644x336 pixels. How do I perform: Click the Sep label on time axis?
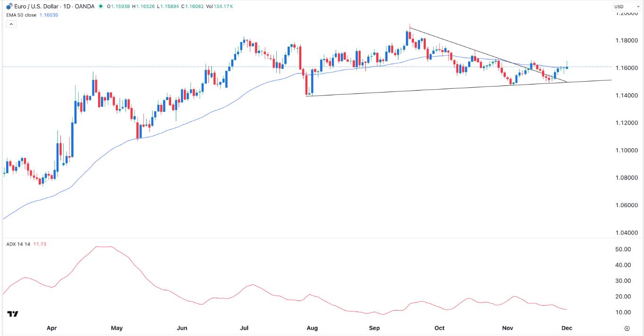(374, 328)
